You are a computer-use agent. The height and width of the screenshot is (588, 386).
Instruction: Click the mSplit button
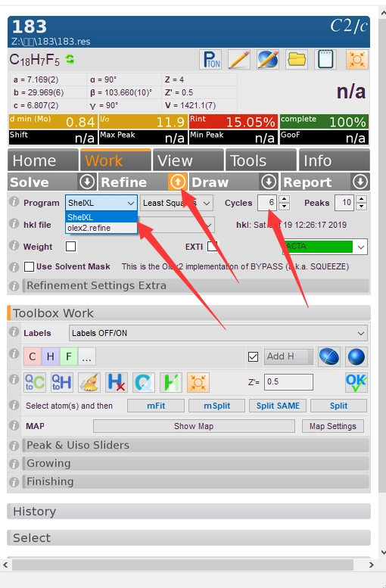point(216,406)
